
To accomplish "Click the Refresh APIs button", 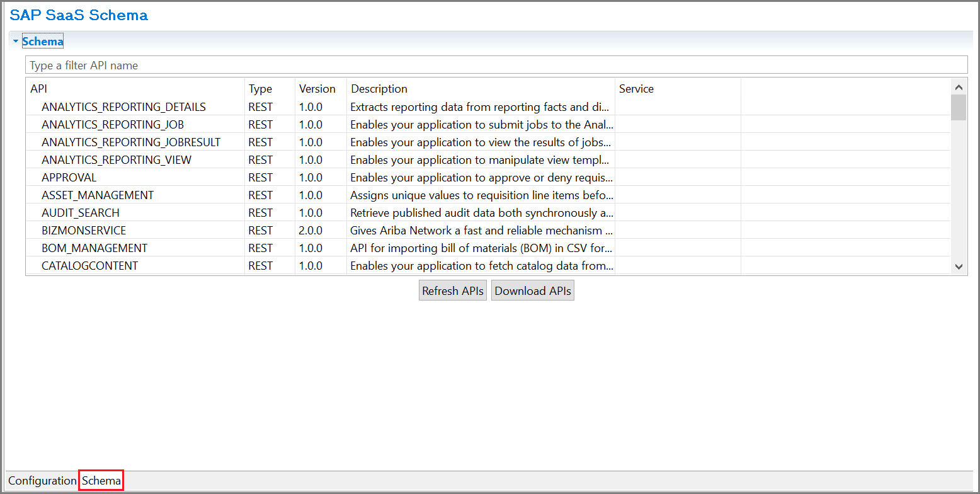I will (x=453, y=290).
